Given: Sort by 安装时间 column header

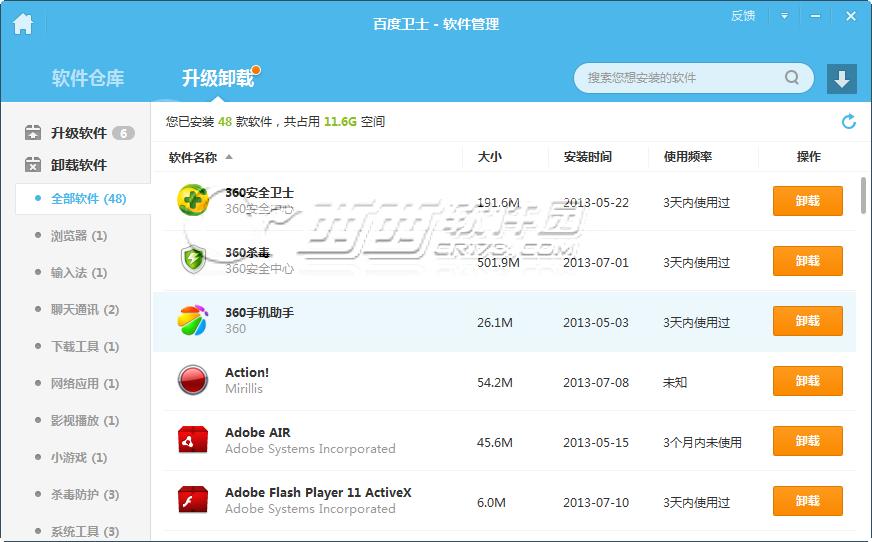Looking at the screenshot, I should [x=587, y=157].
